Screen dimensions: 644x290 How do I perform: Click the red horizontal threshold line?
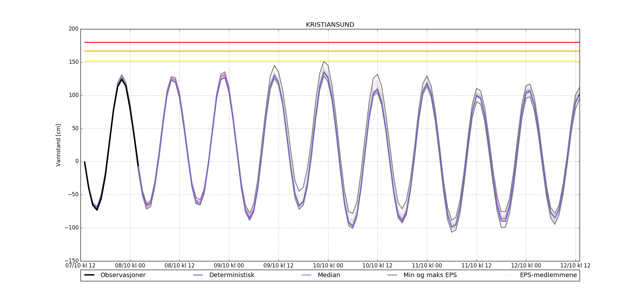pyautogui.click(x=322, y=42)
